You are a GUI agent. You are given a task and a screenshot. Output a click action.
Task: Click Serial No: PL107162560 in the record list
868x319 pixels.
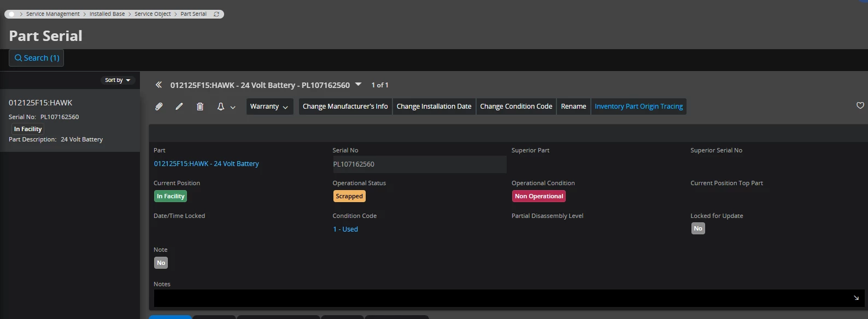[44, 117]
